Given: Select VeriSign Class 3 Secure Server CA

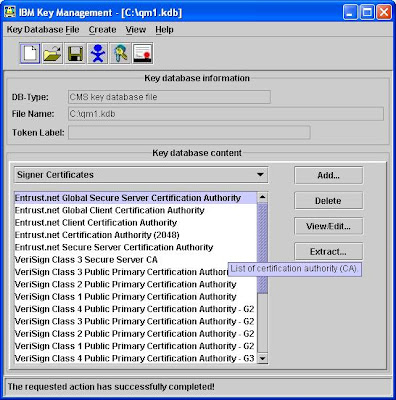Looking at the screenshot, I should [x=136, y=260].
